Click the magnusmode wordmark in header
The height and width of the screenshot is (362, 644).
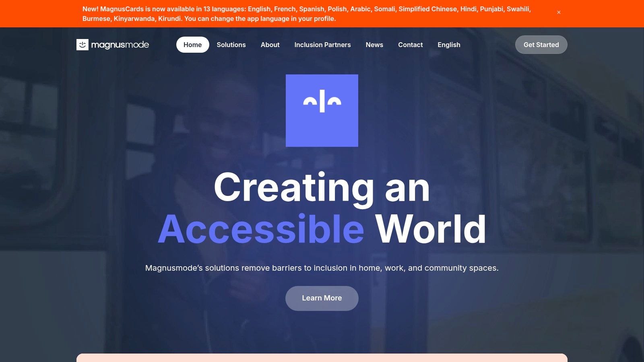(x=120, y=45)
